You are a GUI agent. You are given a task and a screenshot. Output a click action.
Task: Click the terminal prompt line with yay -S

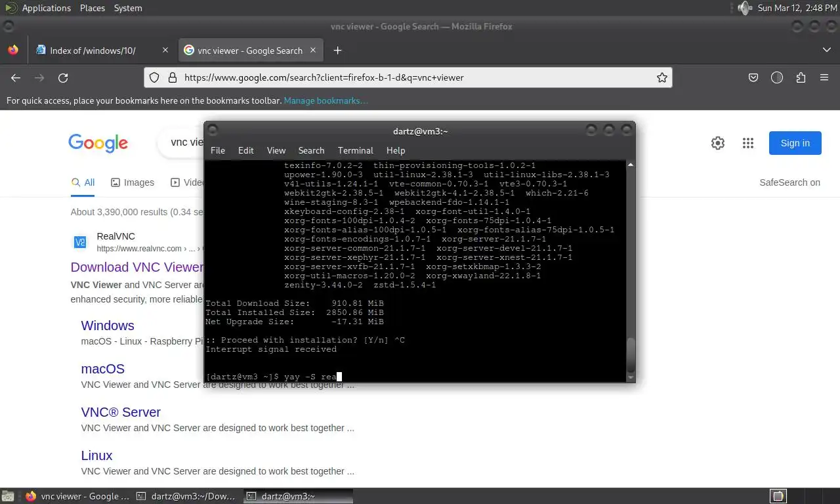click(274, 377)
